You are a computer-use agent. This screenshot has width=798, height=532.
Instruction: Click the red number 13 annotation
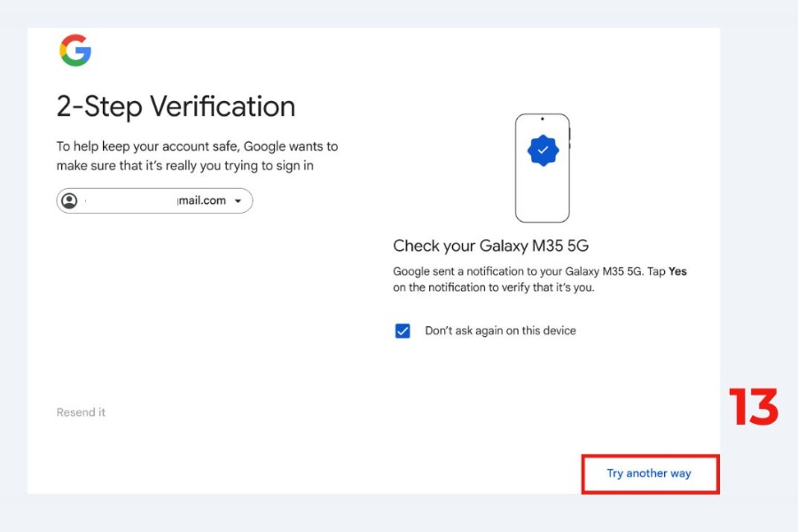[754, 406]
